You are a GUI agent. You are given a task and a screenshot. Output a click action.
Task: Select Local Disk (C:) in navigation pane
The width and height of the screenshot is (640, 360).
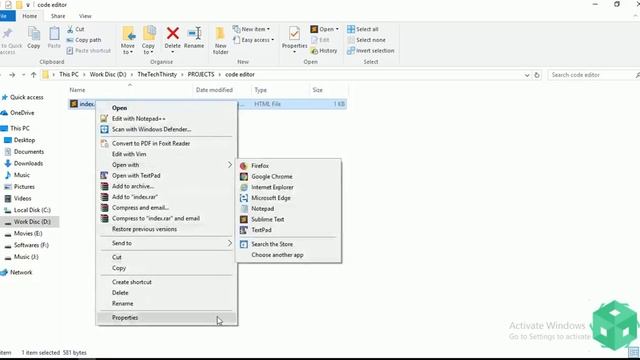[32, 210]
